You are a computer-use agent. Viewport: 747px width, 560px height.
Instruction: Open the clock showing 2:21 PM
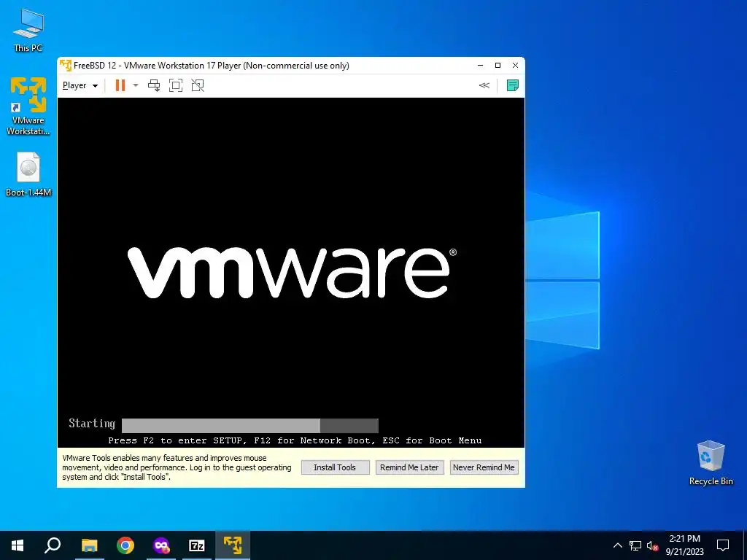pyautogui.click(x=684, y=545)
